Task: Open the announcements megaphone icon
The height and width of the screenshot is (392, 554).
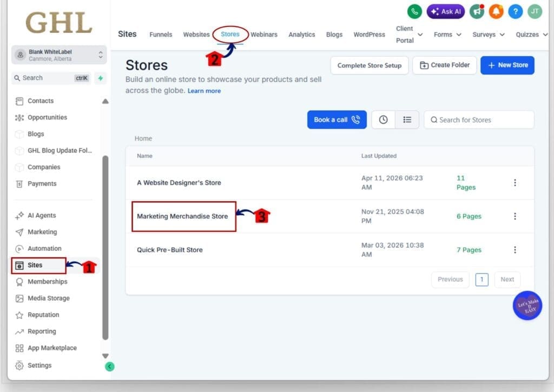Action: 477,11
